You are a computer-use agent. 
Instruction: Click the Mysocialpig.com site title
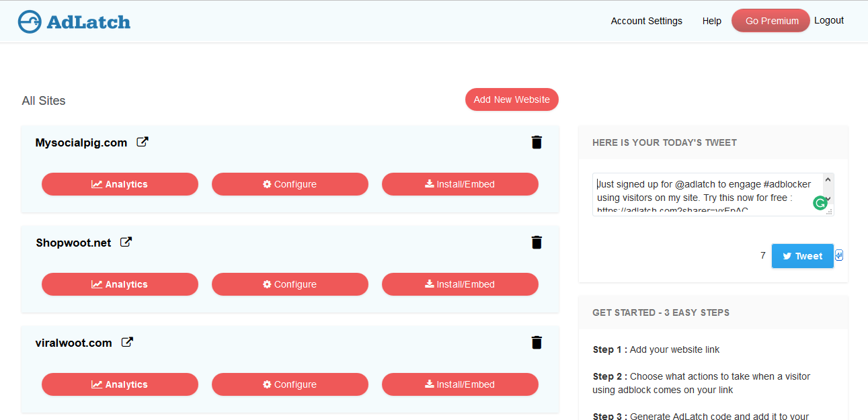coord(81,142)
